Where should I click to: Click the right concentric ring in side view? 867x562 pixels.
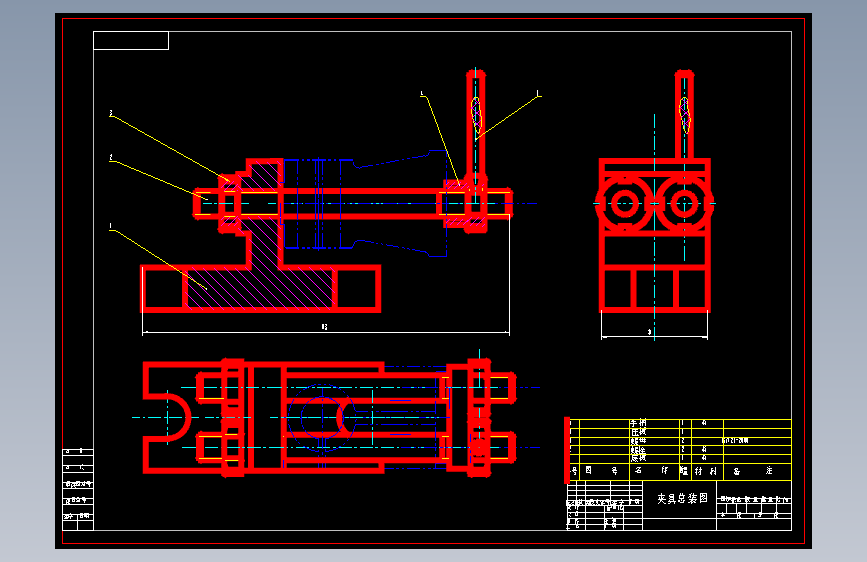click(685, 204)
